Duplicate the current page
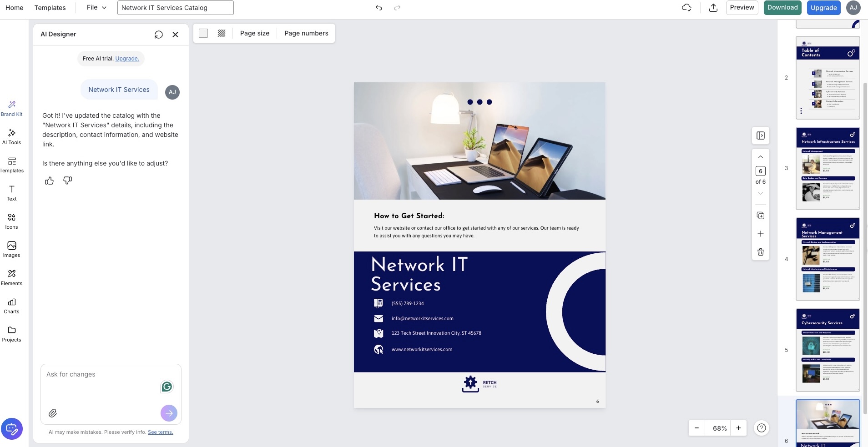Image resolution: width=868 pixels, height=447 pixels. point(760,216)
